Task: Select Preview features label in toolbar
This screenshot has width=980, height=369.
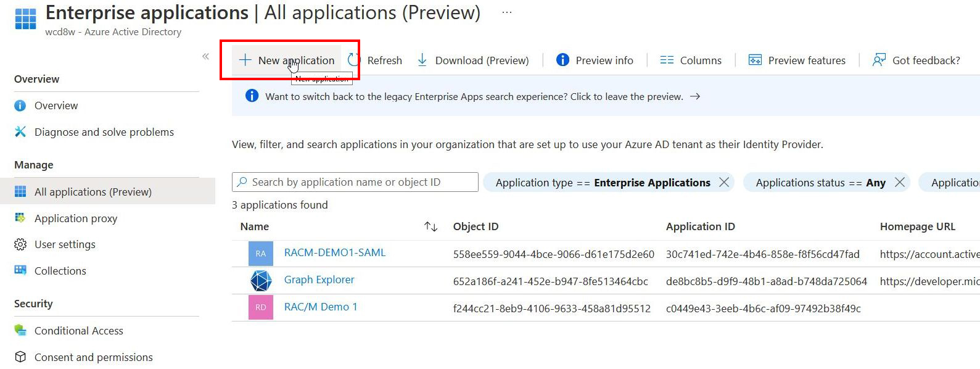Action: click(807, 60)
